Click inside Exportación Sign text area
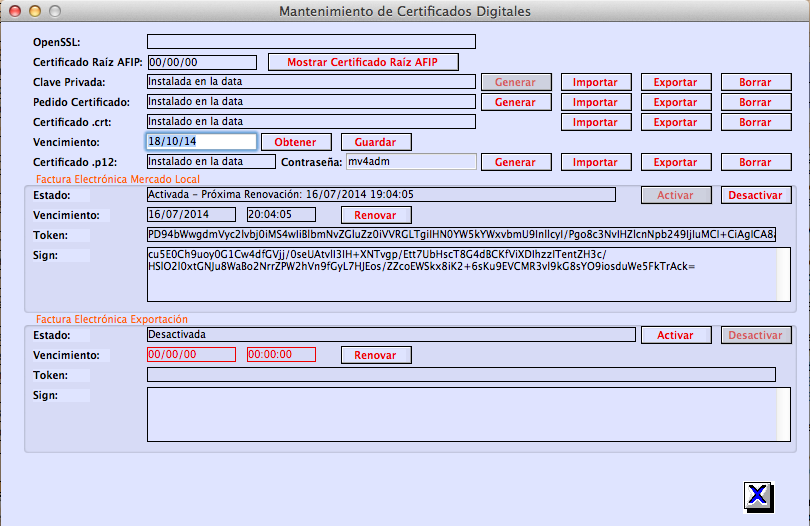This screenshot has width=810, height=526. point(462,414)
